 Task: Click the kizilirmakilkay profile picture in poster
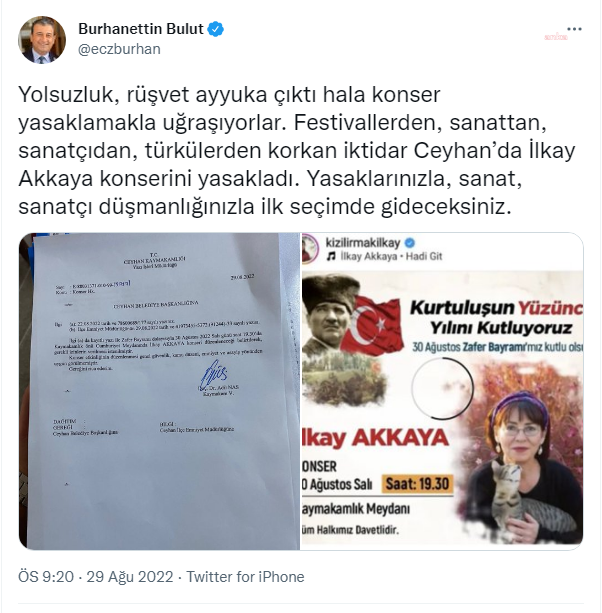[x=310, y=249]
